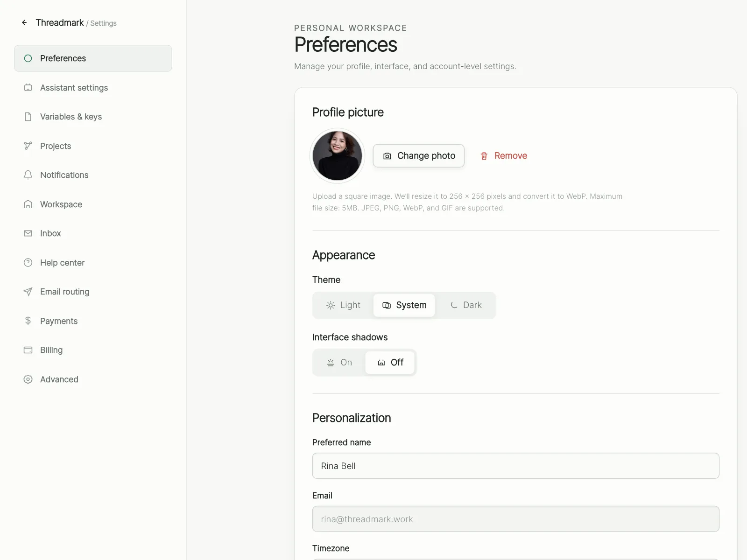Click the Variables & keys file icon
The image size is (747, 560).
point(28,117)
